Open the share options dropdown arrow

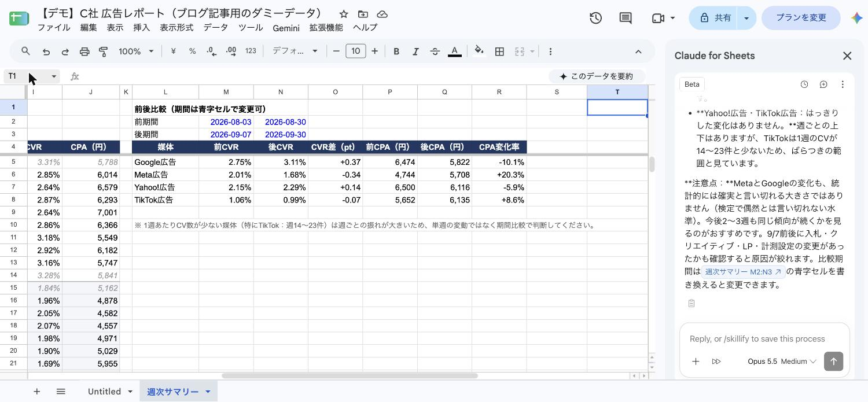[746, 18]
